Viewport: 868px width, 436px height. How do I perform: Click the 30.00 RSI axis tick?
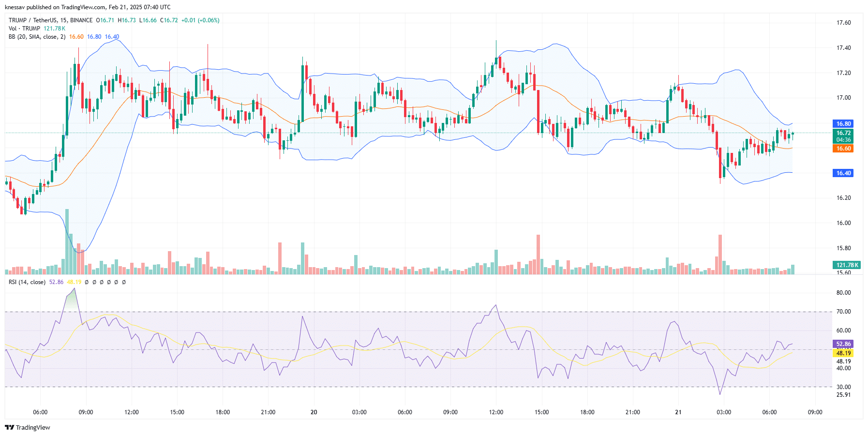843,387
